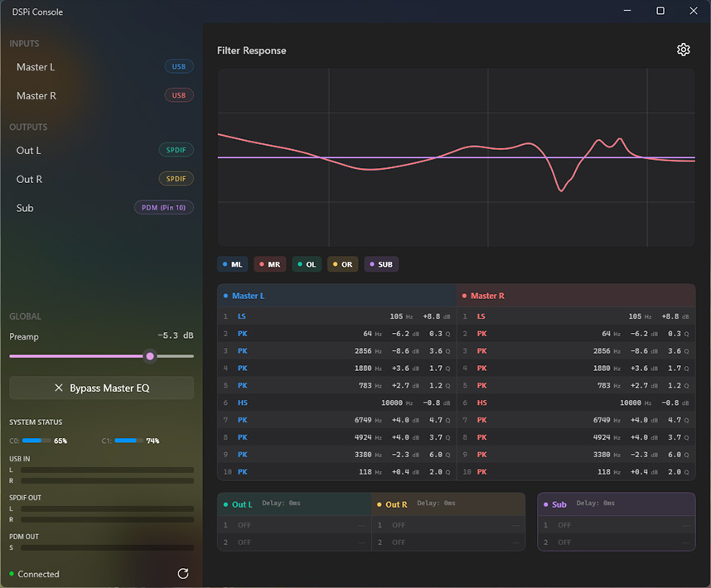Click the USB badge for Master R
711x588 pixels.
[178, 95]
